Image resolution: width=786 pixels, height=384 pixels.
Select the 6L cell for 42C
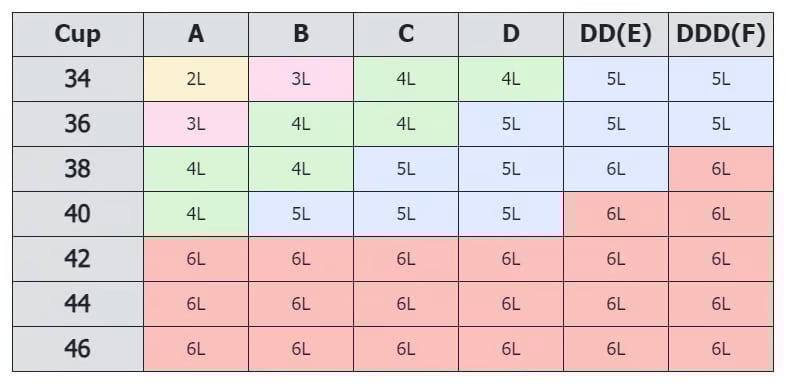pos(406,259)
